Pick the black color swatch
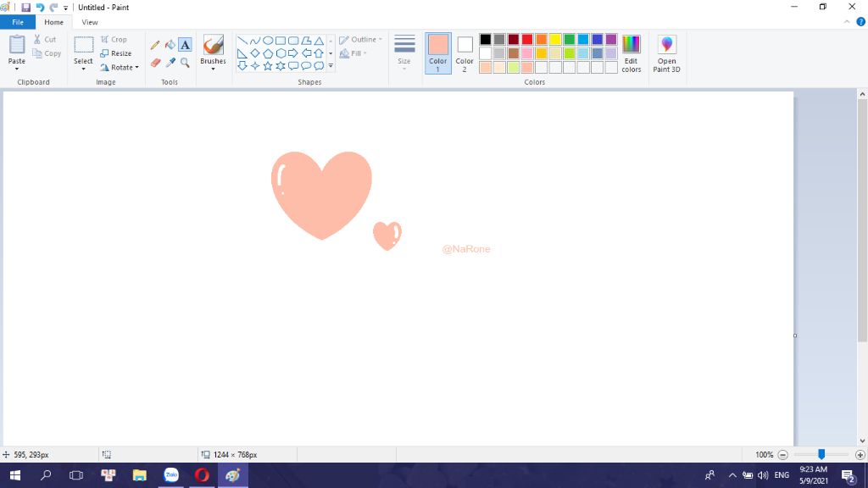This screenshot has width=868, height=488. [x=486, y=39]
